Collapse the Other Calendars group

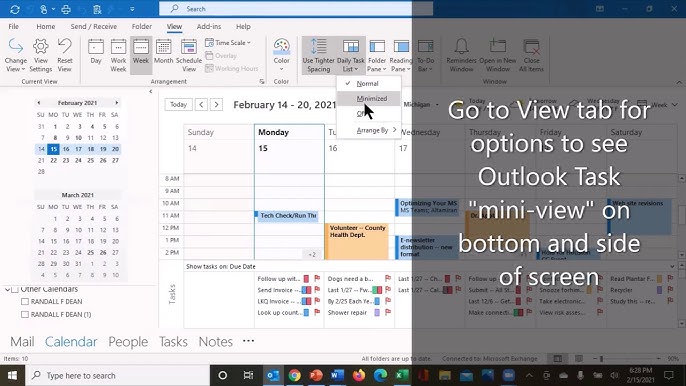coord(7,289)
